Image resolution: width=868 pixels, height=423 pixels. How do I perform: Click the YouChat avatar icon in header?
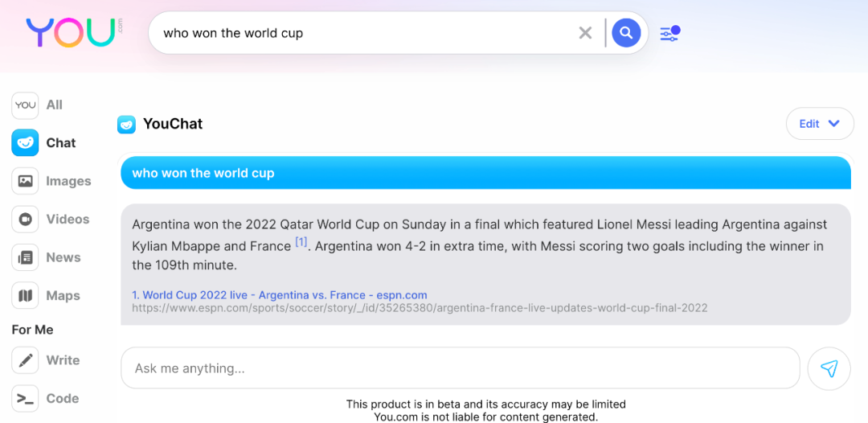coord(126,124)
